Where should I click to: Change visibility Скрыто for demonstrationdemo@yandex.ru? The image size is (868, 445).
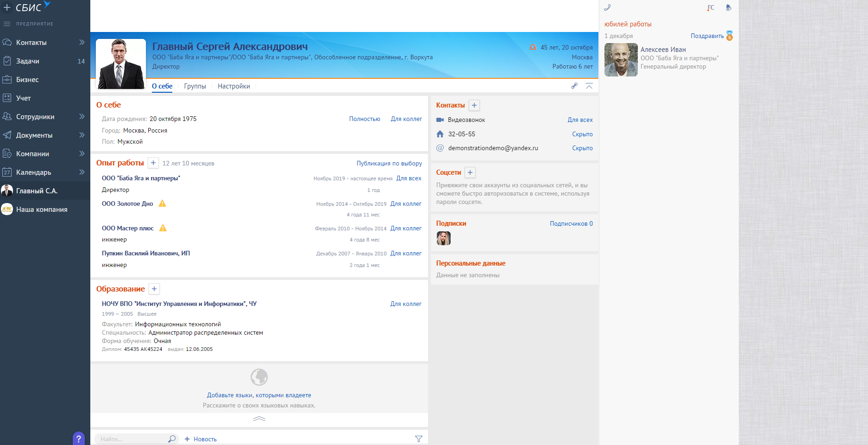click(582, 148)
